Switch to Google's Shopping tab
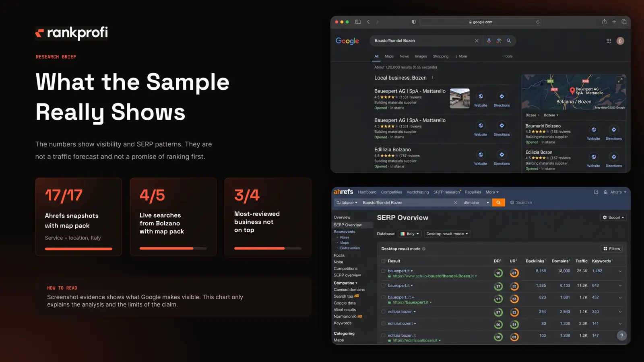This screenshot has height=362, width=644. point(440,56)
